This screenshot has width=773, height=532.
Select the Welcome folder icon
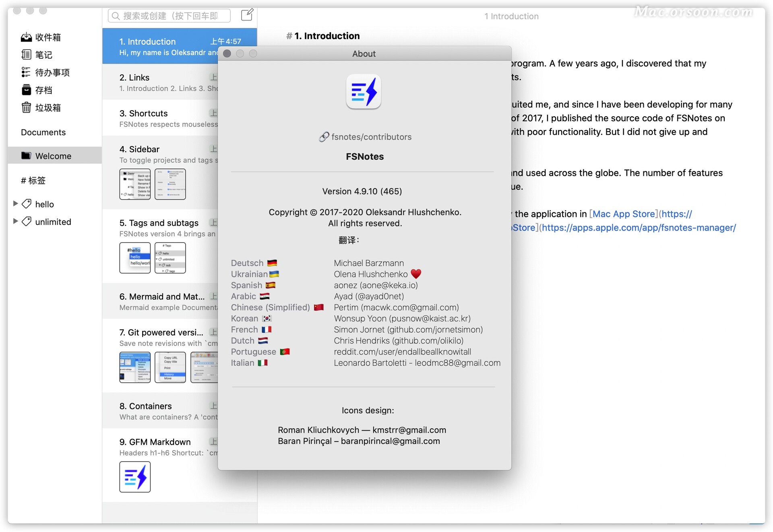(26, 156)
